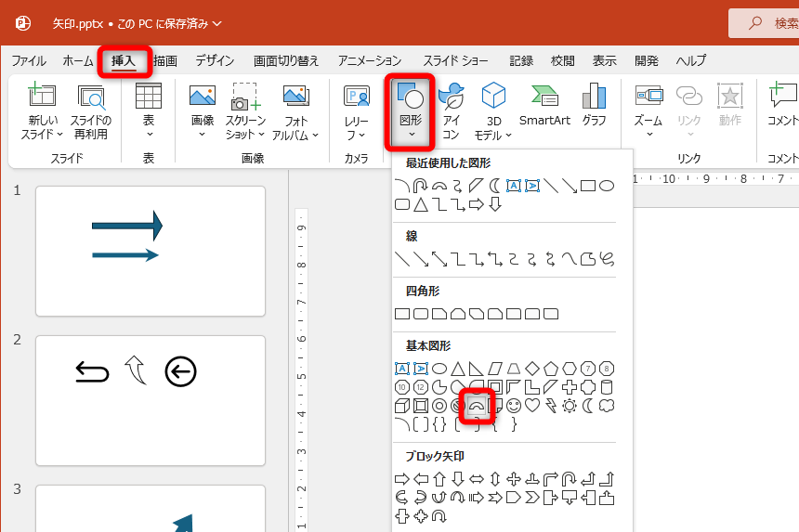The width and height of the screenshot is (799, 532).
Task: Select the Donut (hollow circle) shape
Action: (x=439, y=406)
